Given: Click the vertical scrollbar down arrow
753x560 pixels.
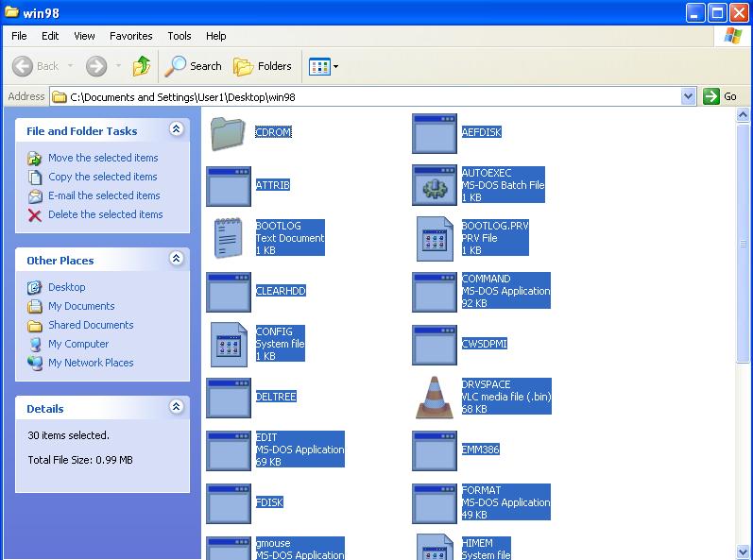Looking at the screenshot, I should [x=743, y=552].
